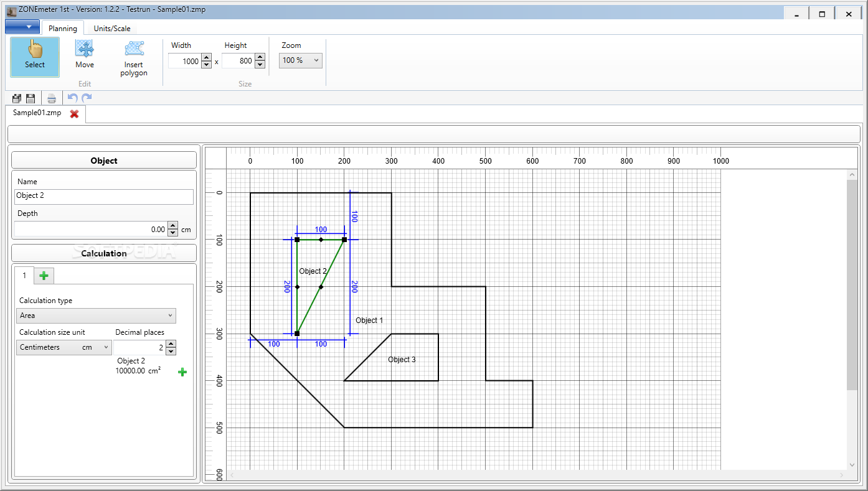Click the Object 3 label on the canvas
Screen dimensions: 868x491
pos(402,360)
